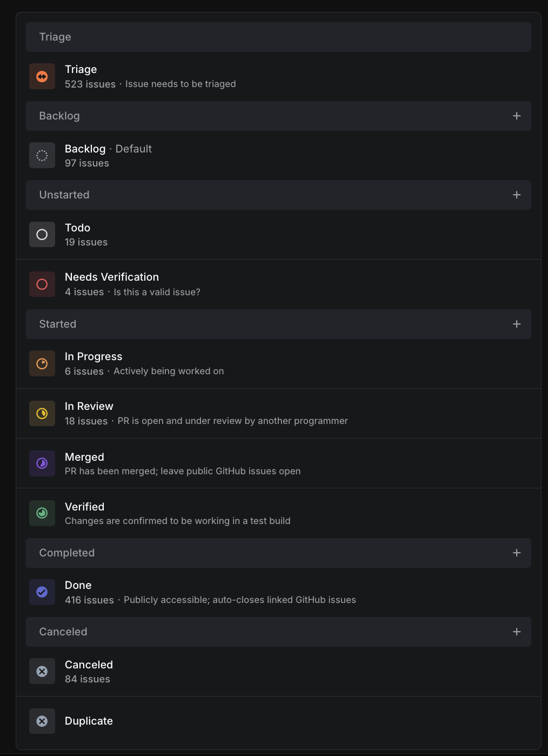Open the Needs Verification status row

coord(278,284)
